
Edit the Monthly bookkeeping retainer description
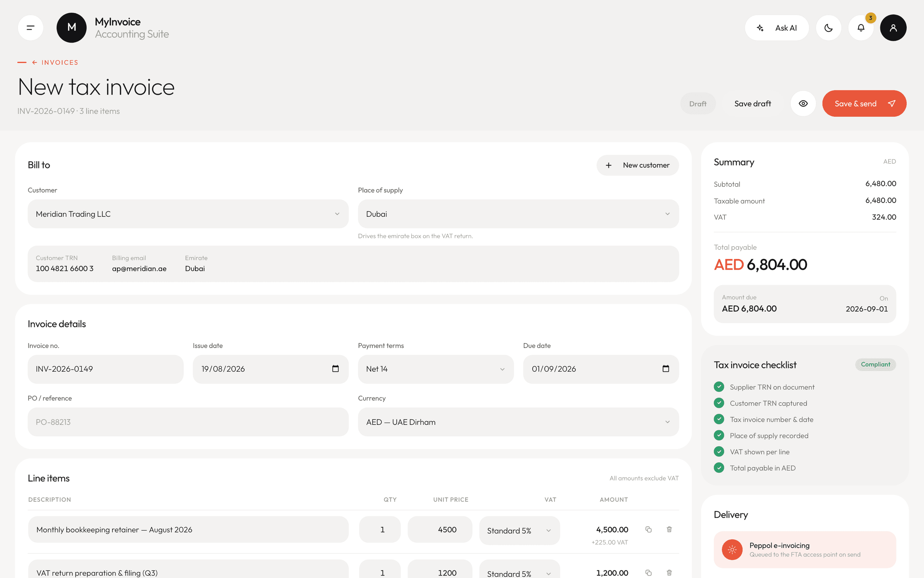(188, 530)
